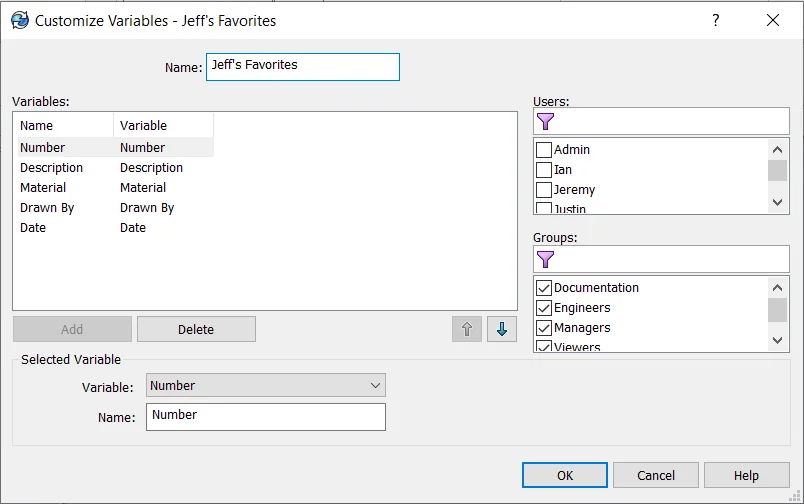Move selected variable down with arrow icon
Viewport: 804px width, 504px height.
point(502,329)
